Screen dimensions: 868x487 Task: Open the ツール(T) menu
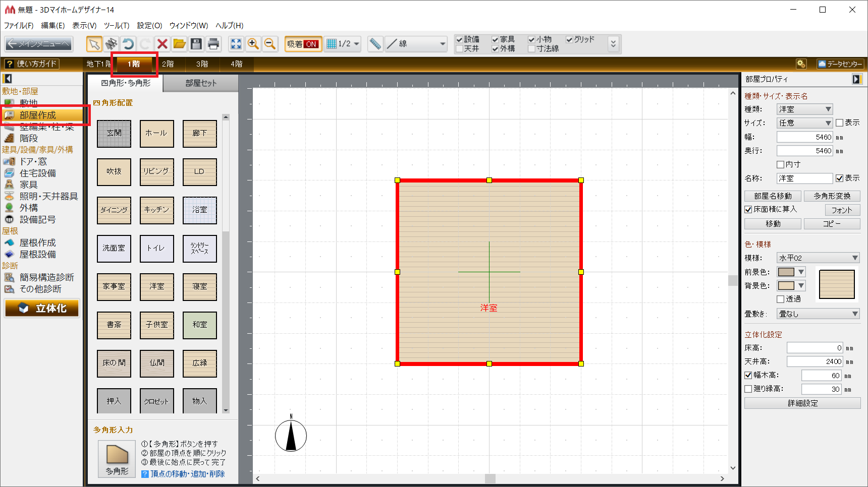coord(117,25)
